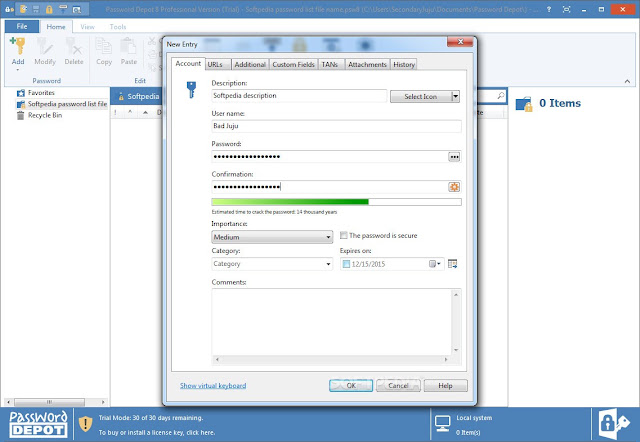The width and height of the screenshot is (640, 442).
Task: Click inside the Comments text area
Action: tap(331, 322)
